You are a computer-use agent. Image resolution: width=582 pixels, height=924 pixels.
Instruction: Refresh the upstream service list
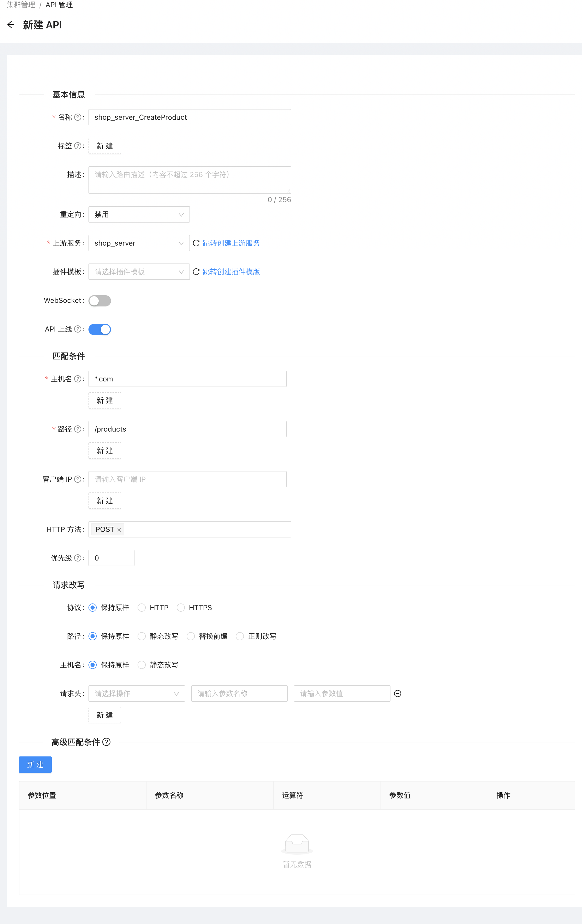pyautogui.click(x=196, y=243)
